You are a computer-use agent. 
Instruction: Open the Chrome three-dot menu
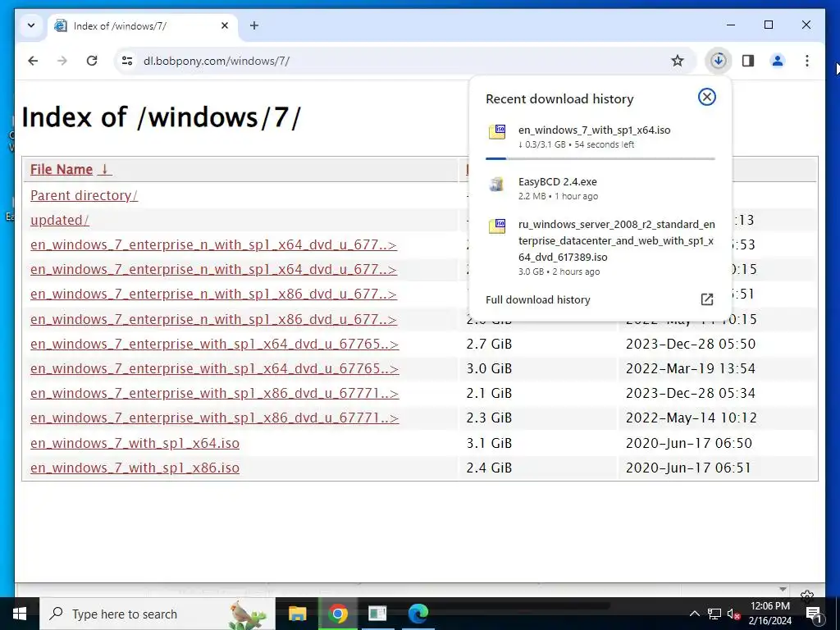pyautogui.click(x=807, y=61)
